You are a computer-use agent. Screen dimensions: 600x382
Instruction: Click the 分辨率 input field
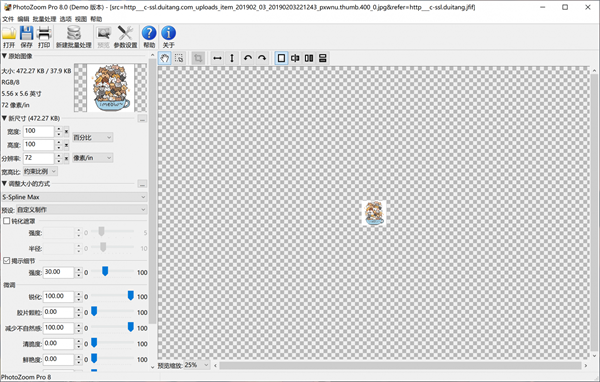(x=39, y=158)
